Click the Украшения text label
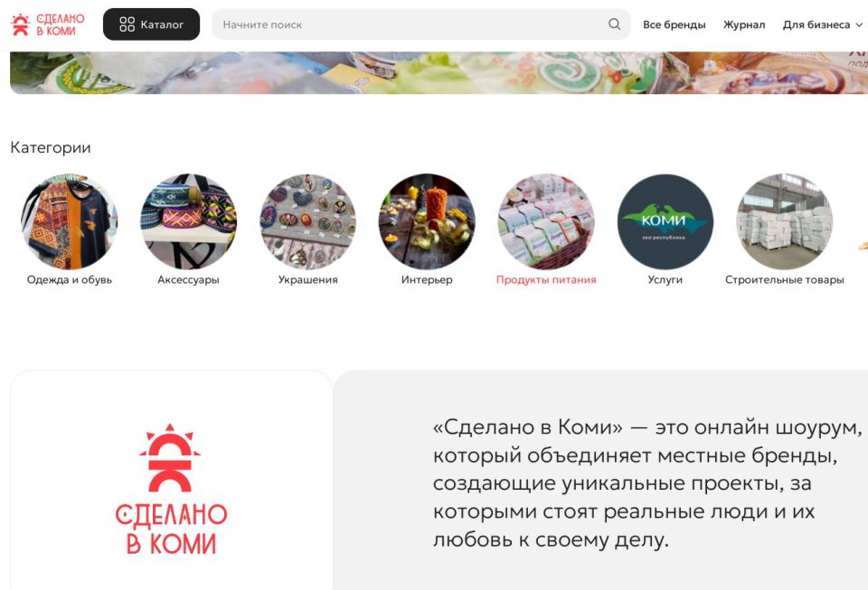This screenshot has height=590, width=868. [307, 280]
